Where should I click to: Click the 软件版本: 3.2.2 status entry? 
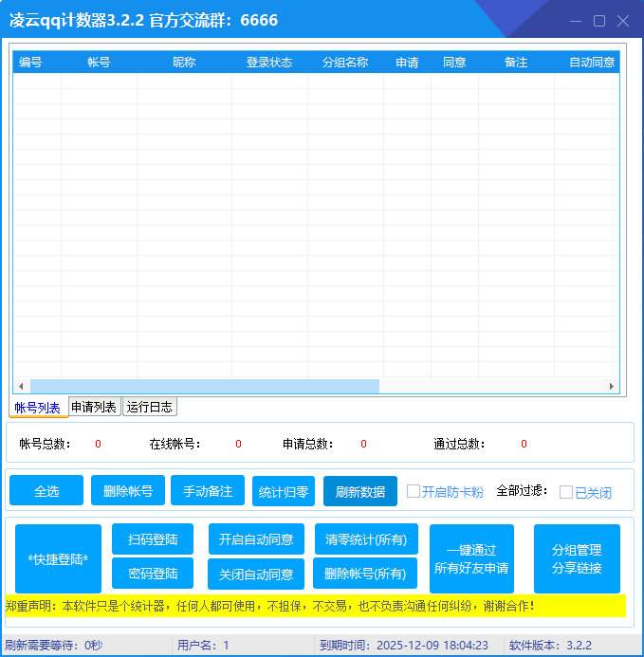[x=550, y=645]
